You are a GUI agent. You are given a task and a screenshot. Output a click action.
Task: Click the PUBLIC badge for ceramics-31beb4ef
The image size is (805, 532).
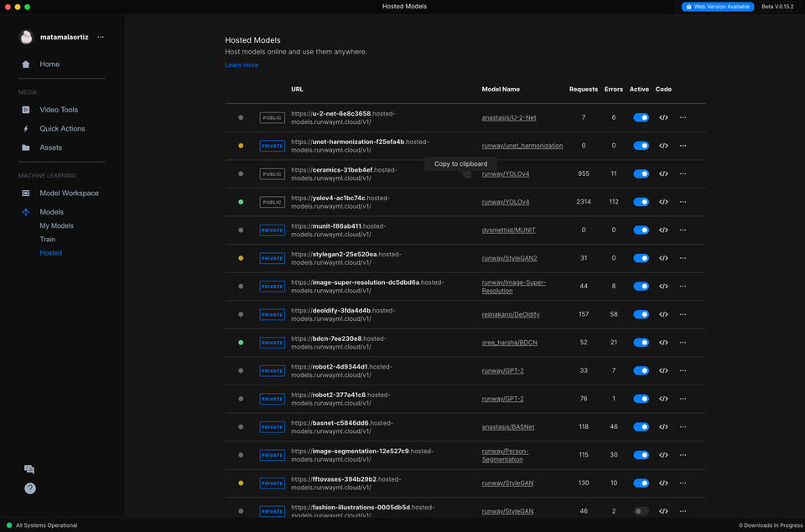[x=272, y=174]
